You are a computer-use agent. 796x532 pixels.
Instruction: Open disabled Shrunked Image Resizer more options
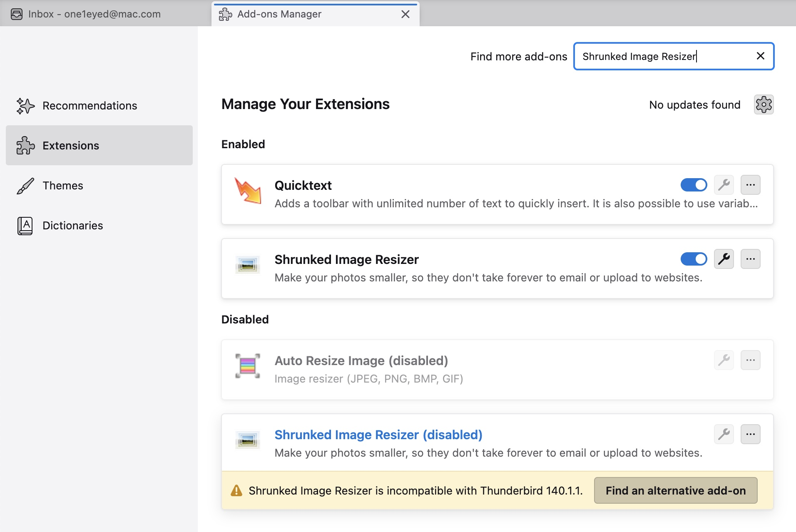[x=750, y=434]
